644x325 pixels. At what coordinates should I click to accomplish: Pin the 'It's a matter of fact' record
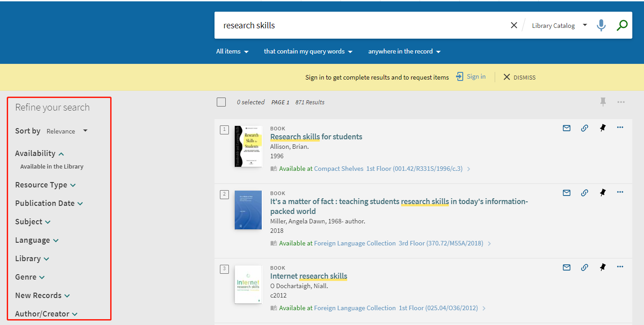[x=603, y=193]
